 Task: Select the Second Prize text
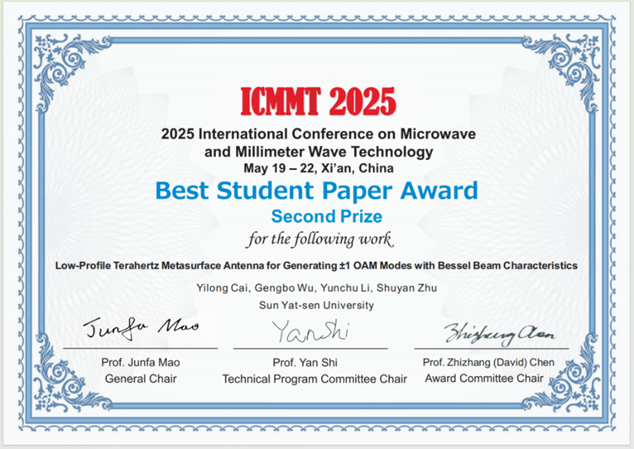pyautogui.click(x=317, y=216)
